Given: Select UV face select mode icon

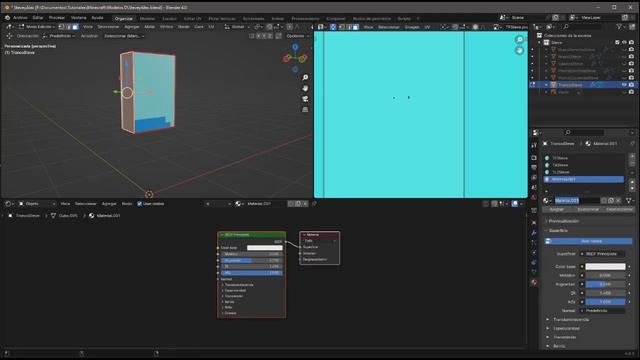Looking at the screenshot, I should 356,27.
